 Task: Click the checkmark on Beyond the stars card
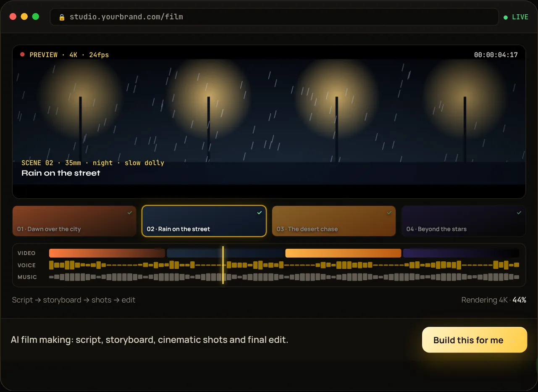(x=519, y=213)
